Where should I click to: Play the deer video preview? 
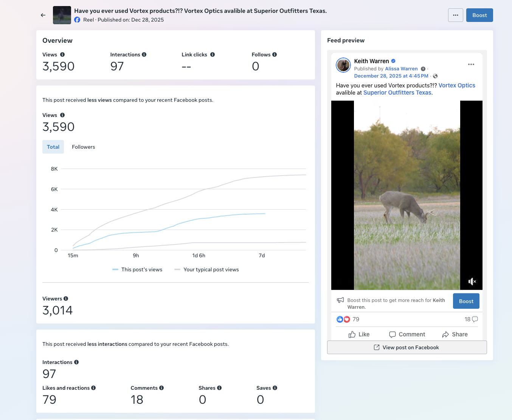(x=407, y=195)
